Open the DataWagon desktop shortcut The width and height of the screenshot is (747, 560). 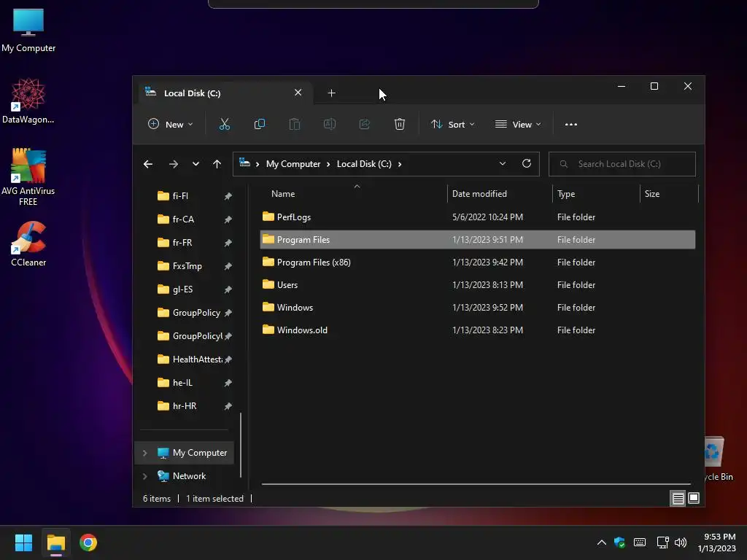point(28,101)
